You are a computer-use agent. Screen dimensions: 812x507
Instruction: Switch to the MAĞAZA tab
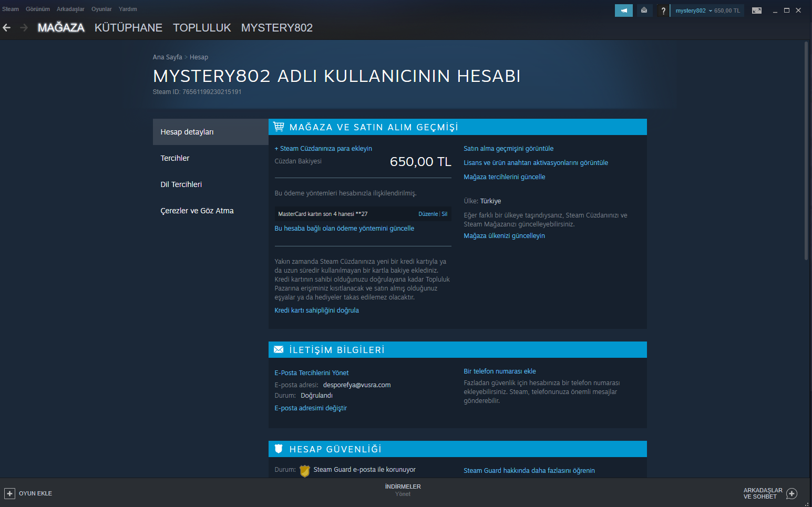61,27
